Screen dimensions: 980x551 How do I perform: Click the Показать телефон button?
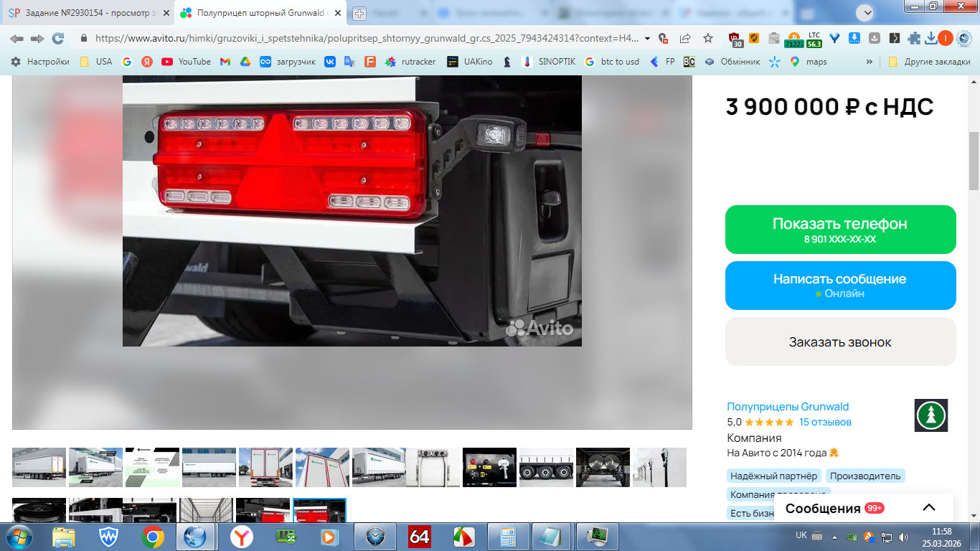[840, 230]
